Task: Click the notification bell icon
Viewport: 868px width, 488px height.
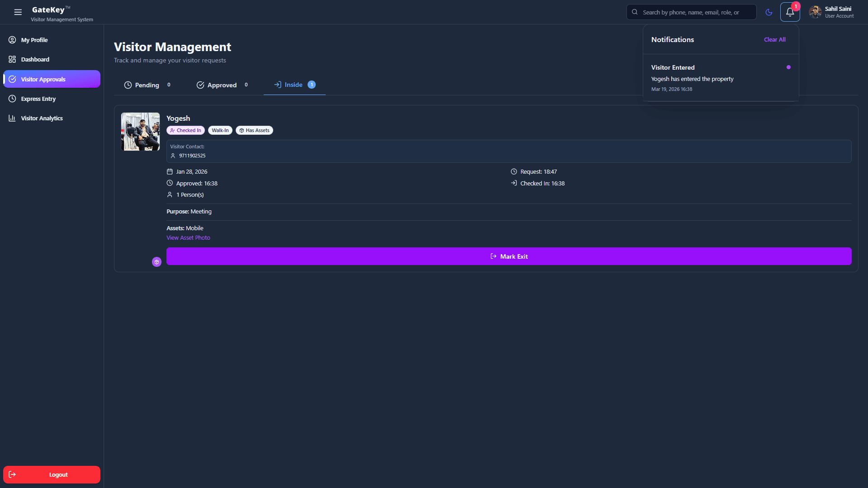Action: [x=790, y=12]
